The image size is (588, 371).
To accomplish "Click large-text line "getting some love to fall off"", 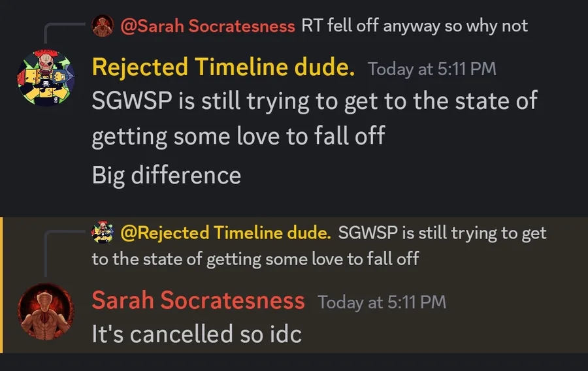I will (238, 137).
